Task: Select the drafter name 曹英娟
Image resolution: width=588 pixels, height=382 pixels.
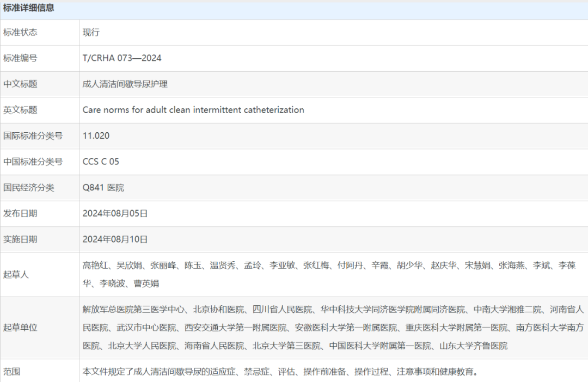Action: 146,284
